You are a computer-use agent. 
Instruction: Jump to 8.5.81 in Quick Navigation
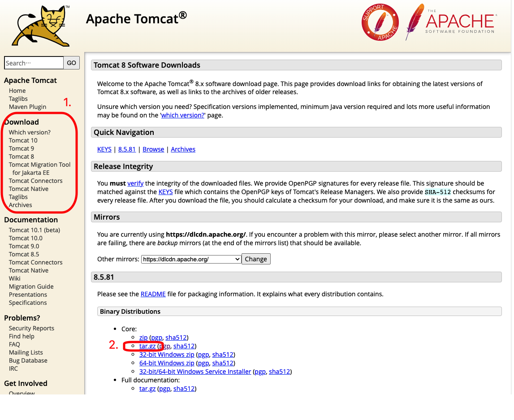[127, 149]
